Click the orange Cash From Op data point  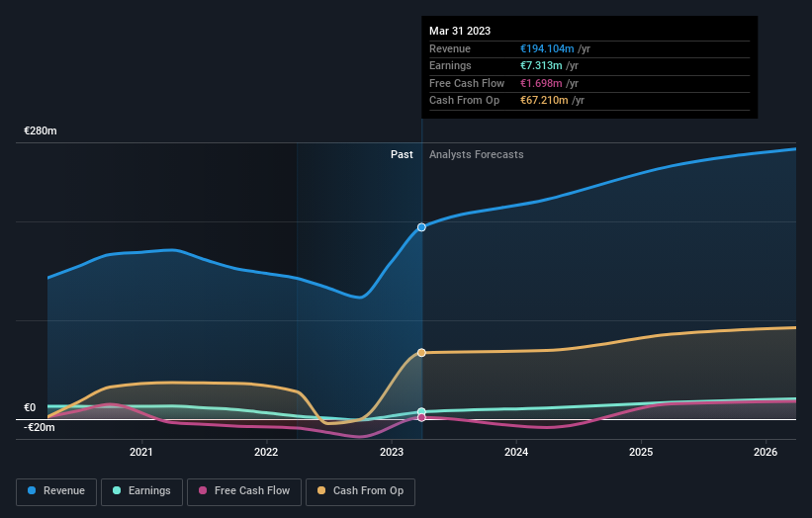[421, 352]
